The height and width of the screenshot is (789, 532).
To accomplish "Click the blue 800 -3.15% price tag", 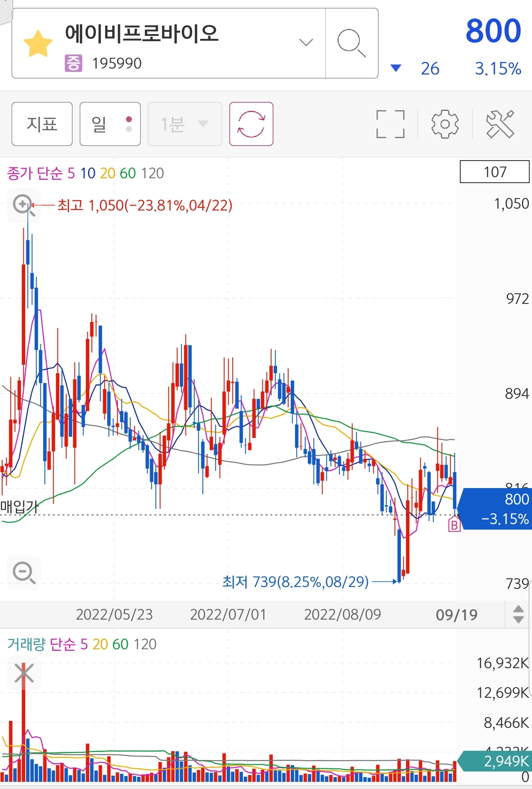I will tap(495, 509).
